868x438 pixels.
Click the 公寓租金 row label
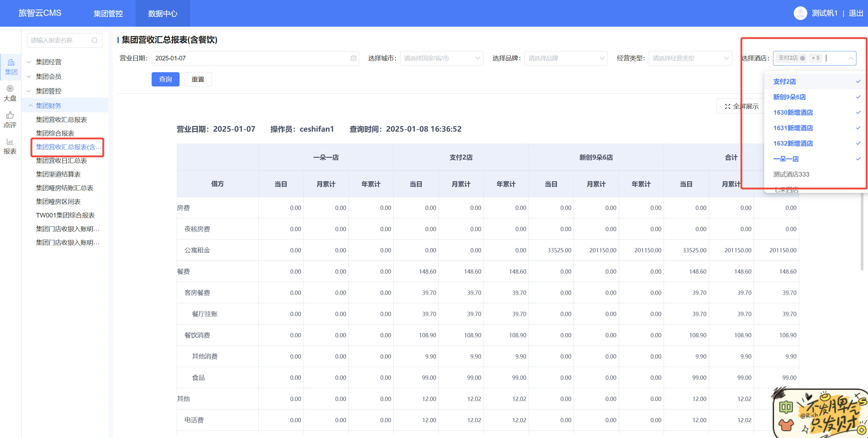pos(197,250)
